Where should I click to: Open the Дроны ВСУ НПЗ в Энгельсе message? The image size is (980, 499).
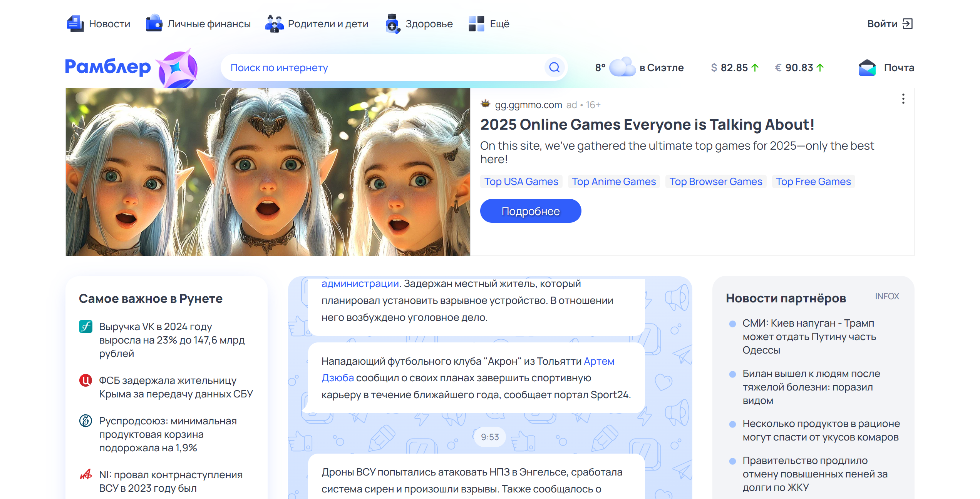tap(476, 477)
